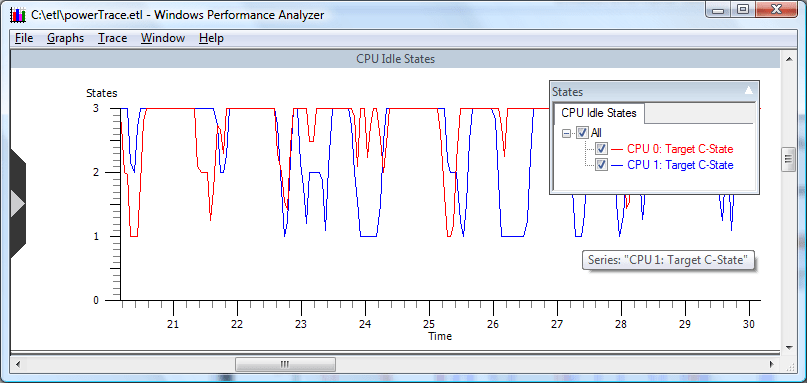
Task: Maximize the Performance Analyzer window
Action: click(742, 9)
